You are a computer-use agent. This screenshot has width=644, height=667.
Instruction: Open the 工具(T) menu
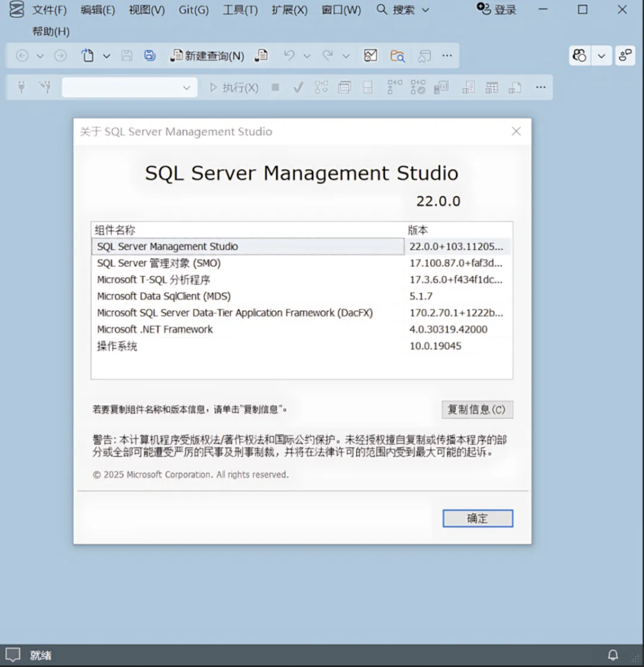(x=240, y=10)
